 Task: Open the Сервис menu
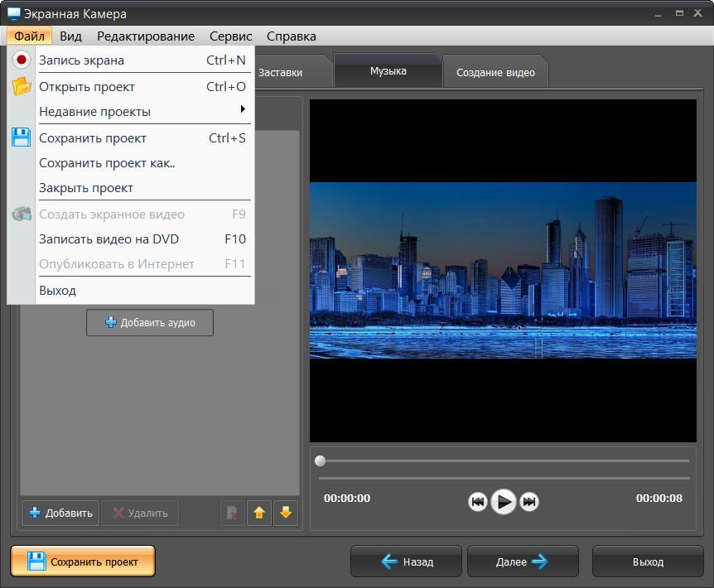231,36
